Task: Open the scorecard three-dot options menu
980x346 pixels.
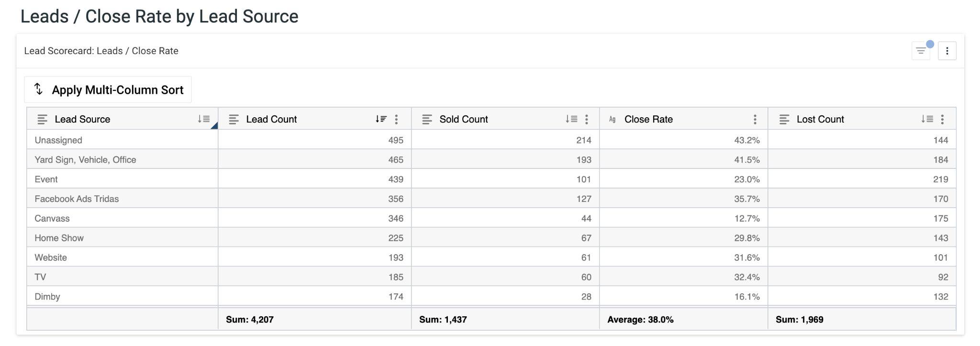Action: tap(947, 51)
